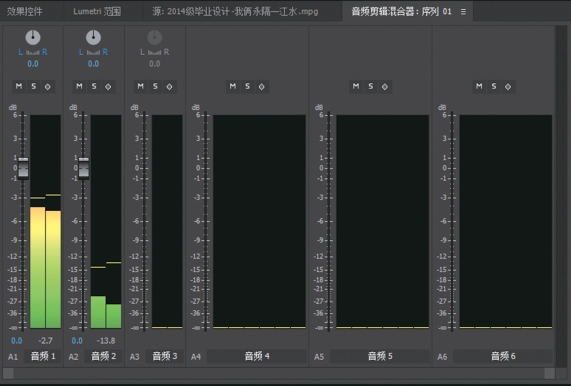Click the A2 track label
Viewport: 571px width, 386px height.
(73, 357)
